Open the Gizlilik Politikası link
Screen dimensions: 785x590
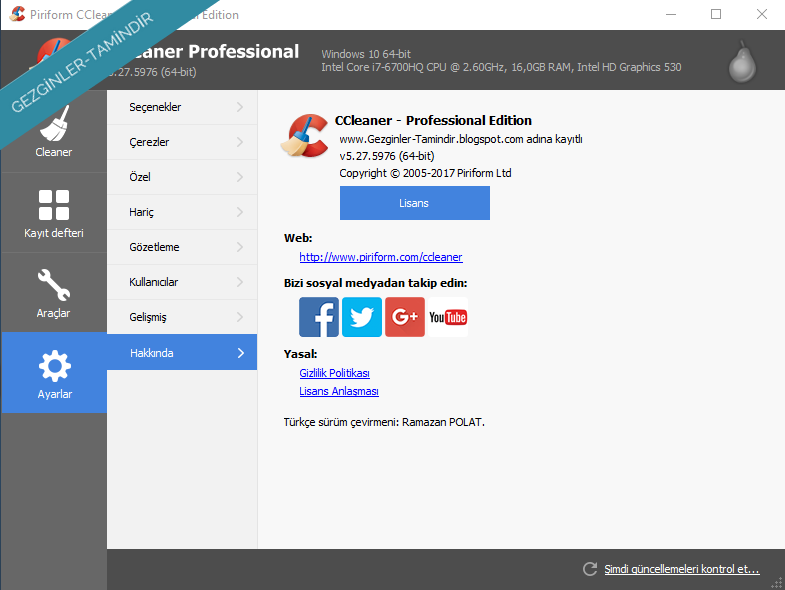pos(334,373)
